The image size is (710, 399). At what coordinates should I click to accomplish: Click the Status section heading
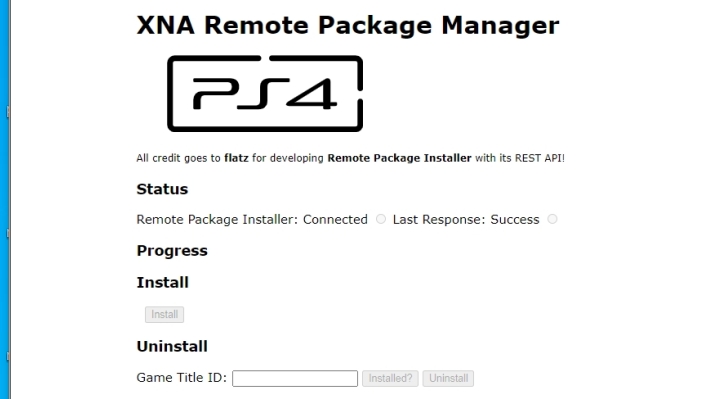click(x=162, y=189)
